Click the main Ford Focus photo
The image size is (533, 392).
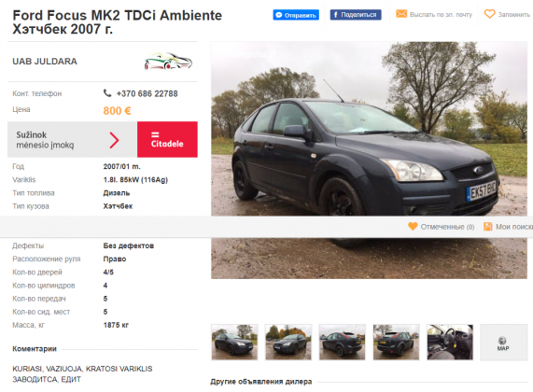click(x=369, y=129)
